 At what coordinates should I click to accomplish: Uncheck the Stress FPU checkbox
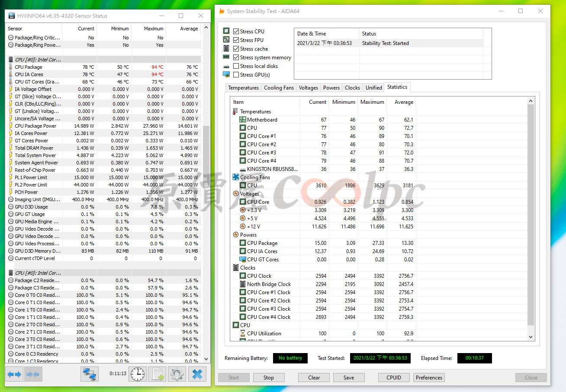(236, 40)
